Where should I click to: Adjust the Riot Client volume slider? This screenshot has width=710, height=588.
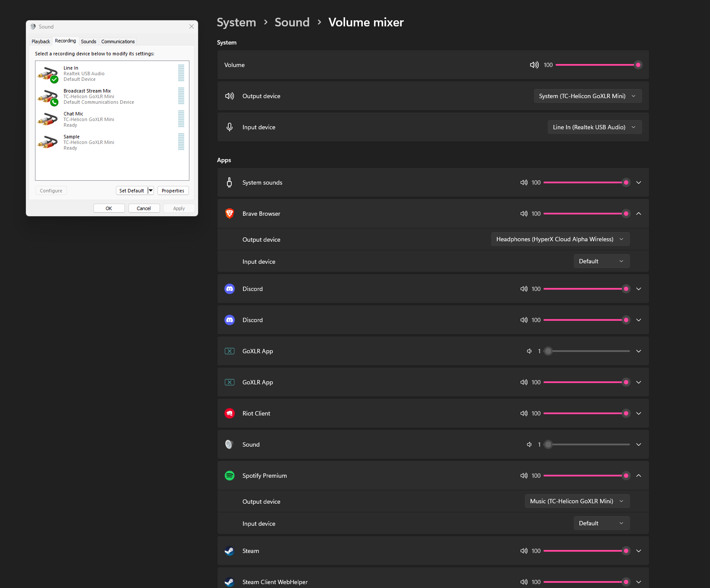point(587,413)
